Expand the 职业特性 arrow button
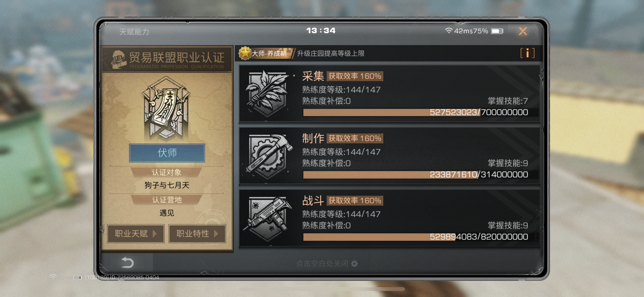Image resolution: width=644 pixels, height=297 pixels. [x=197, y=234]
